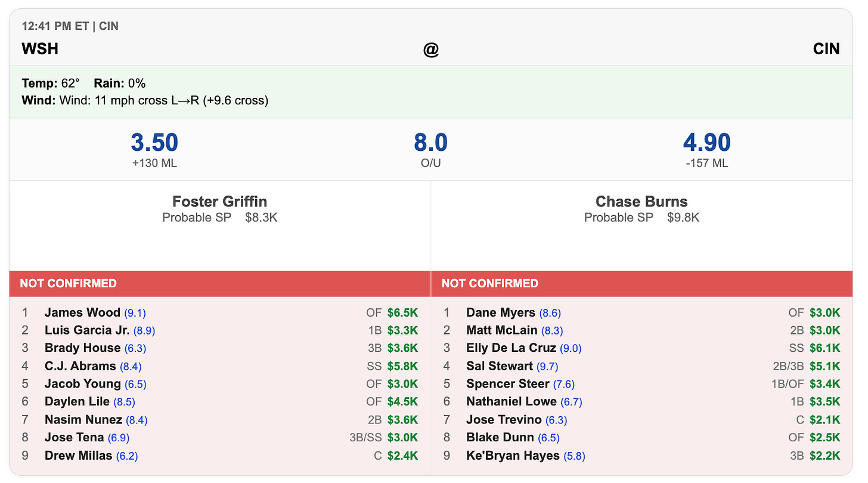Click the $6.1K salary for De La Cruz

[825, 348]
